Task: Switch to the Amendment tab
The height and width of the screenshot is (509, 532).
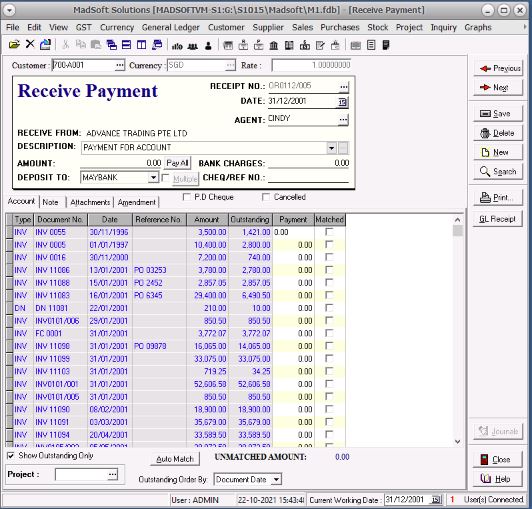Action: pyautogui.click(x=136, y=202)
